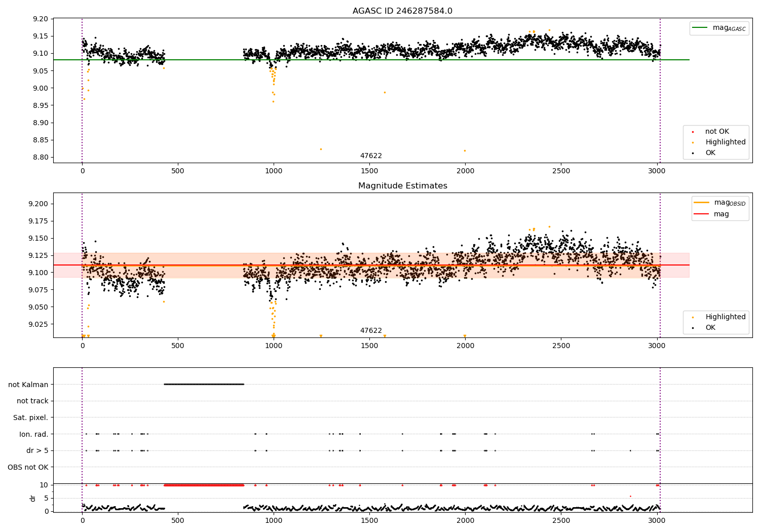
Task: Click the 'not track' row label
Action: click(x=32, y=401)
